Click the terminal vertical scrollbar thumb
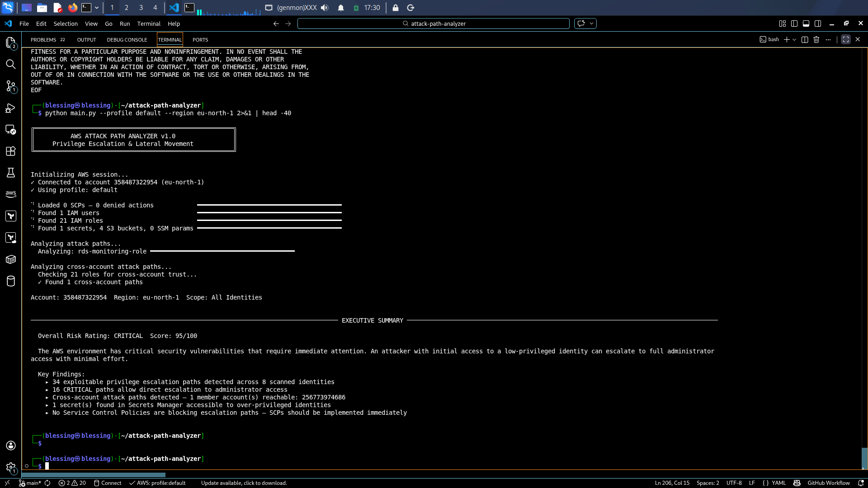Viewport: 868px width, 488px height. pos(864,459)
